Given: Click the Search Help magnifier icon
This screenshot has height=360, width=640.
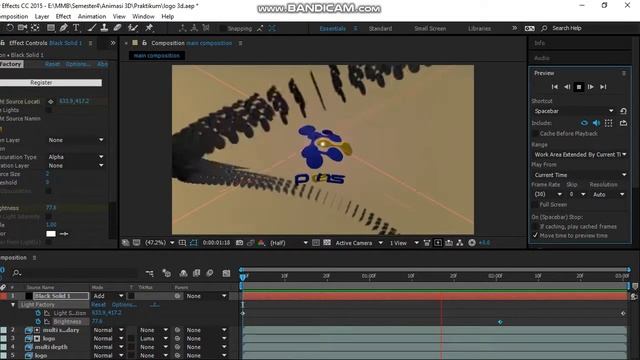Looking at the screenshot, I should coord(544,28).
